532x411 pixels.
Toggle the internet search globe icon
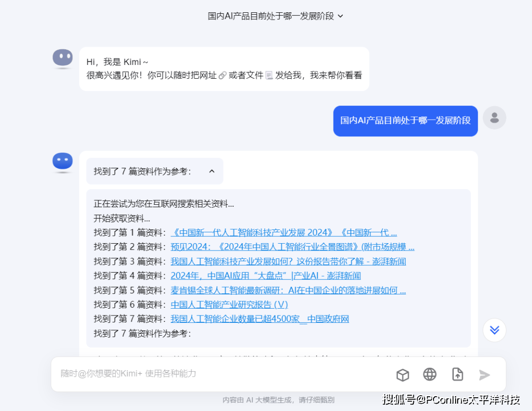point(430,375)
